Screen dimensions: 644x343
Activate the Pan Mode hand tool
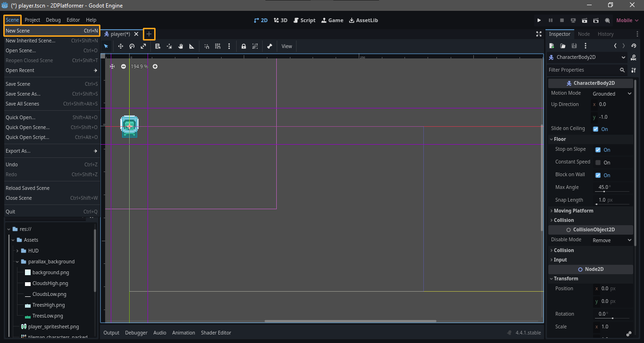click(x=181, y=46)
